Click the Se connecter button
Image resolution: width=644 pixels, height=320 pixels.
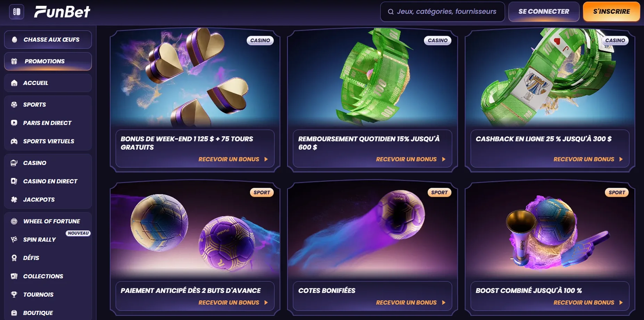544,12
